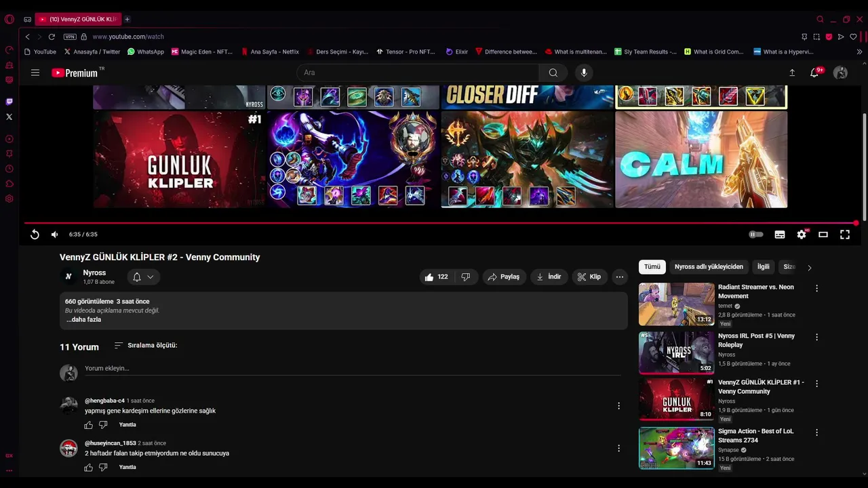The width and height of the screenshot is (868, 488).
Task: Open subscription notification bell dropdown
Action: (143, 277)
